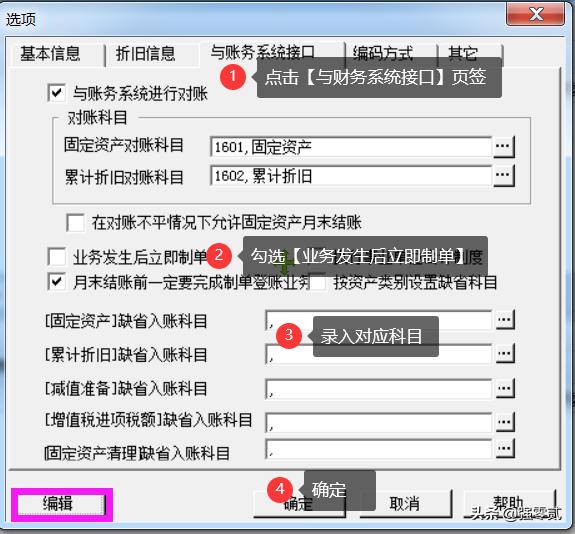This screenshot has width=575, height=534.
Task: Open ellipsis picker for [增值税进项税额]缺省入账科目
Action: click(505, 422)
